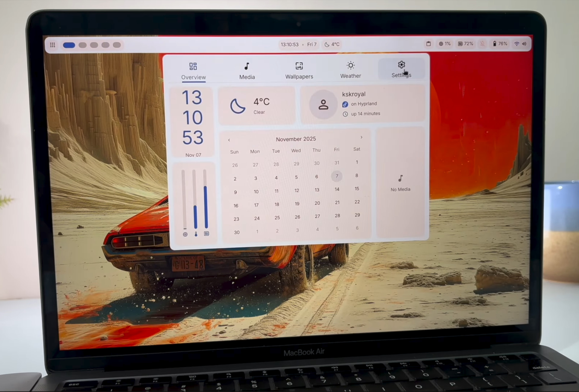Click the volume speaker icon

pyautogui.click(x=524, y=44)
